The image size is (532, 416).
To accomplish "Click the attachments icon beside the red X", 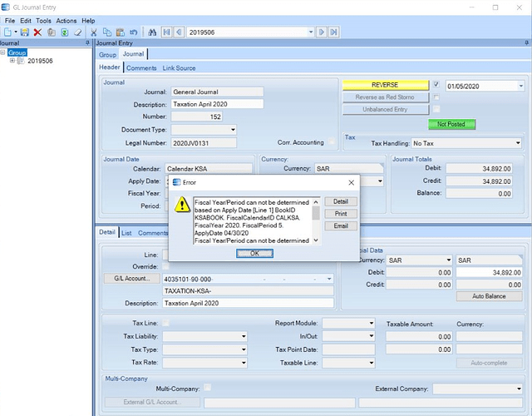I will click(52, 32).
